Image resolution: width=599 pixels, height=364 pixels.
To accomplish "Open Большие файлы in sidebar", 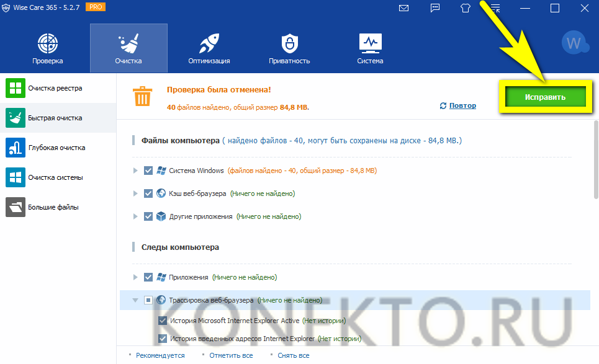I will point(58,207).
